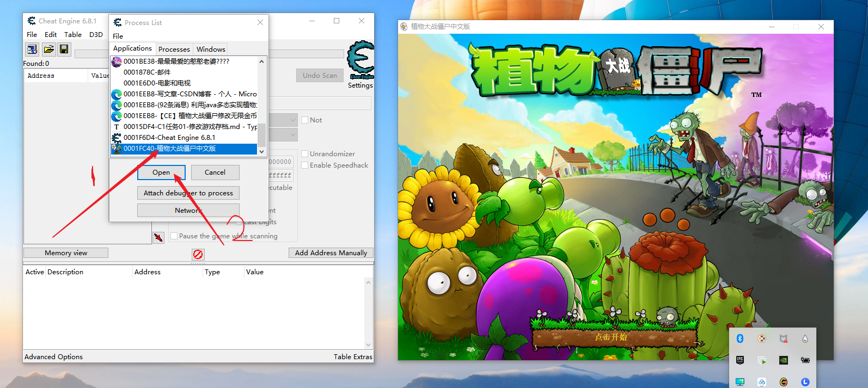Select 0001EEB8 【CE】植物大战僵尸 entry

184,116
